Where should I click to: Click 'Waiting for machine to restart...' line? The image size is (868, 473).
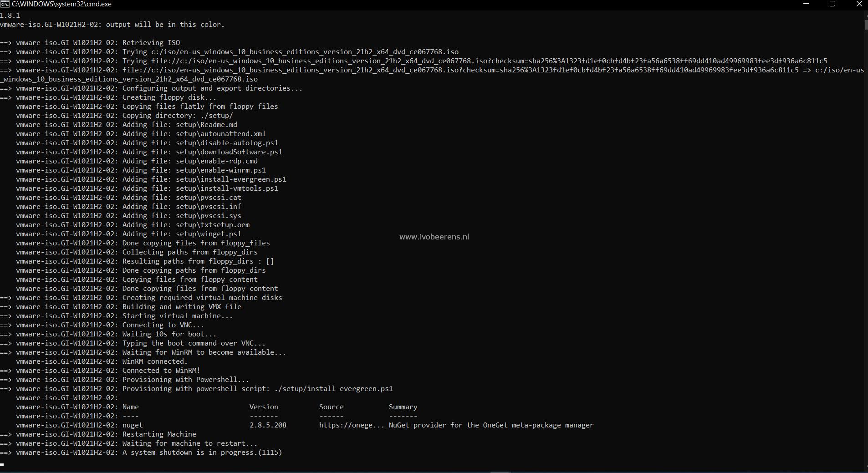pos(190,443)
